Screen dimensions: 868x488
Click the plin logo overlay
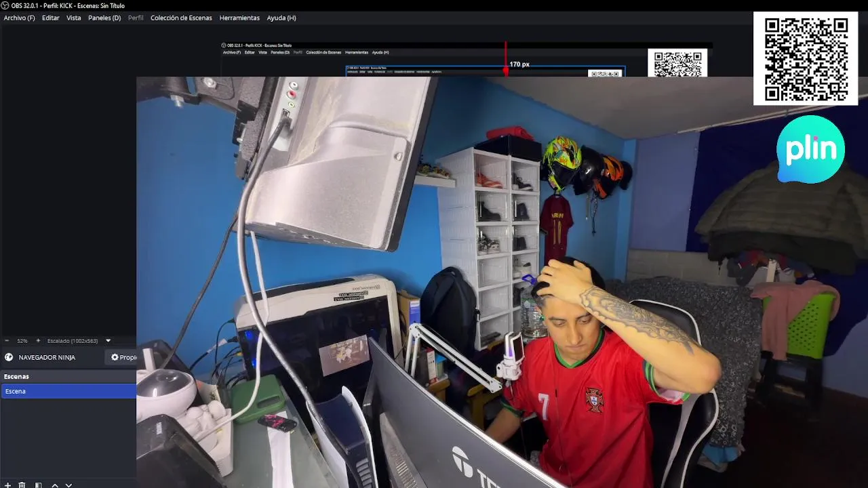[x=810, y=149]
